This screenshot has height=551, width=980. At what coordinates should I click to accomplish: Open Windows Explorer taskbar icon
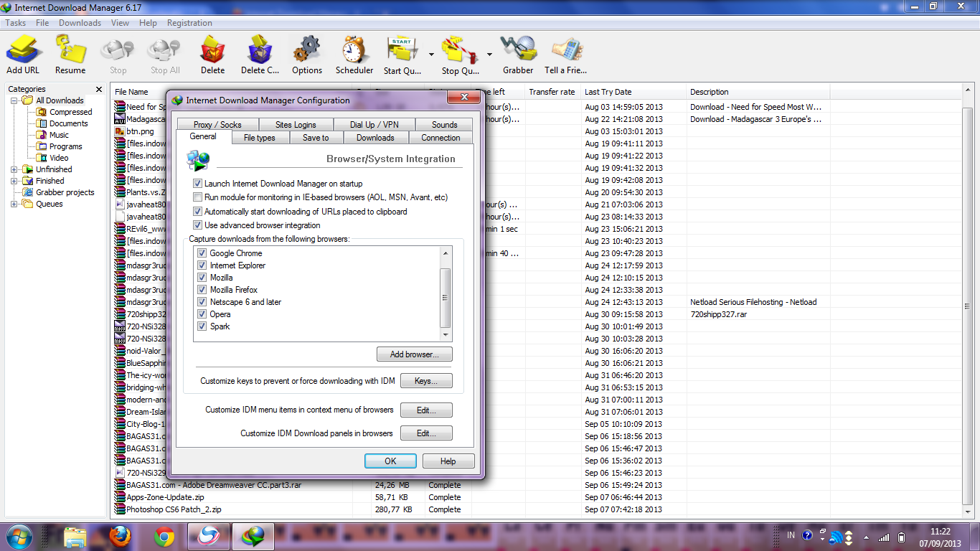click(75, 536)
